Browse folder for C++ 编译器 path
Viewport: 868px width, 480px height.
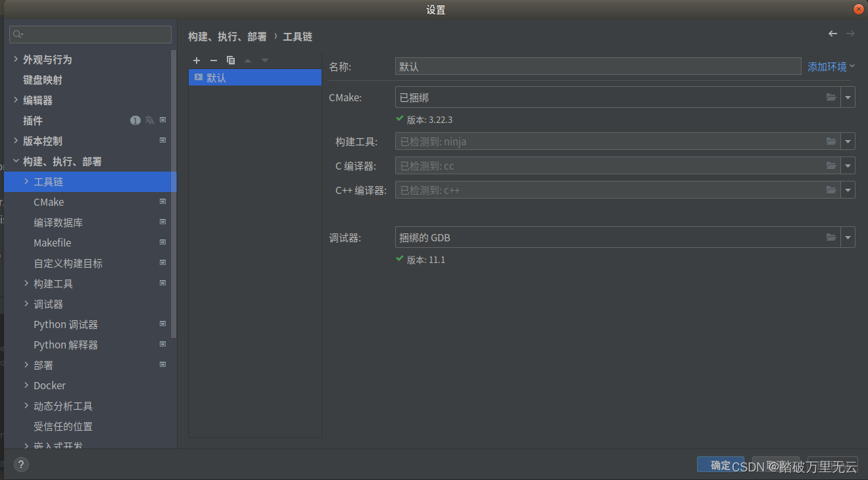[831, 190]
